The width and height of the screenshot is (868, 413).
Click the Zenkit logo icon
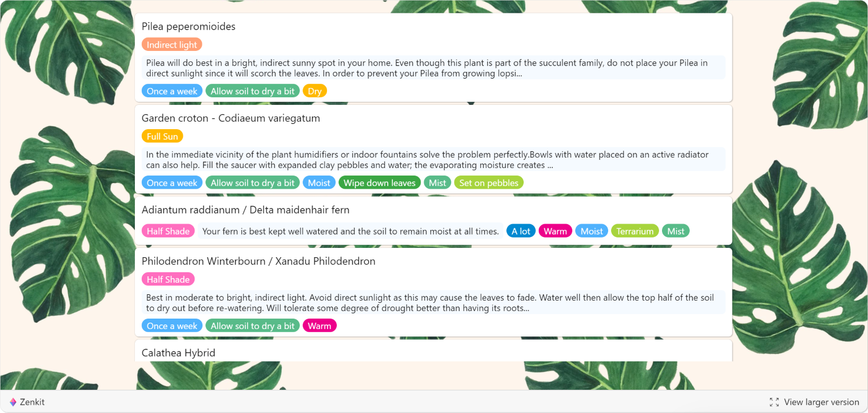pos(13,402)
